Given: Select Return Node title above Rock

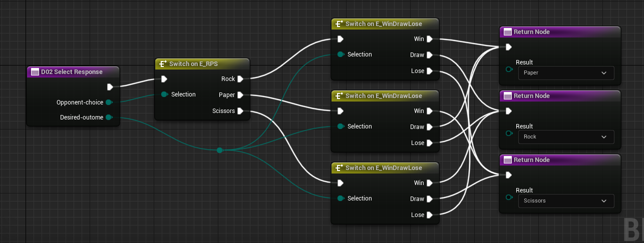Looking at the screenshot, I should pyautogui.click(x=532, y=96).
